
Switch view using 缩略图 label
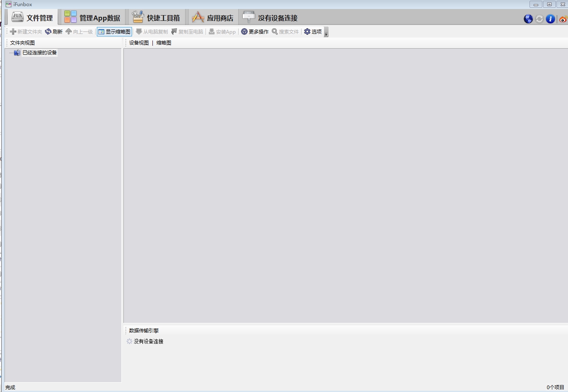click(x=163, y=43)
